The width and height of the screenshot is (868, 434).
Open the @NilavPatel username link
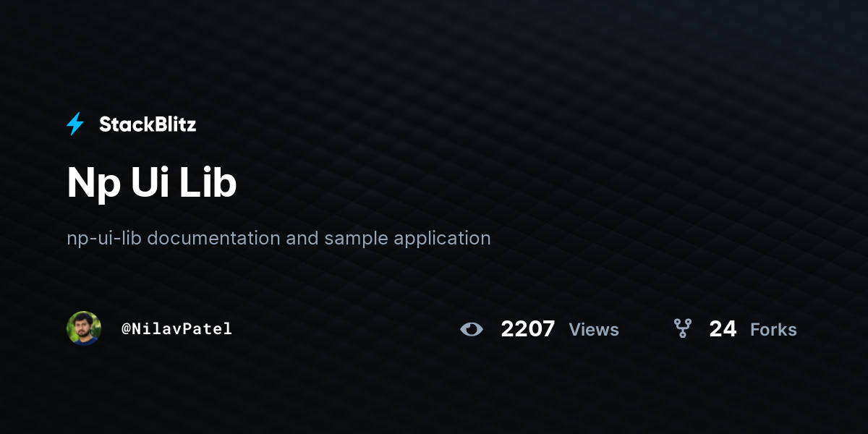pos(176,328)
